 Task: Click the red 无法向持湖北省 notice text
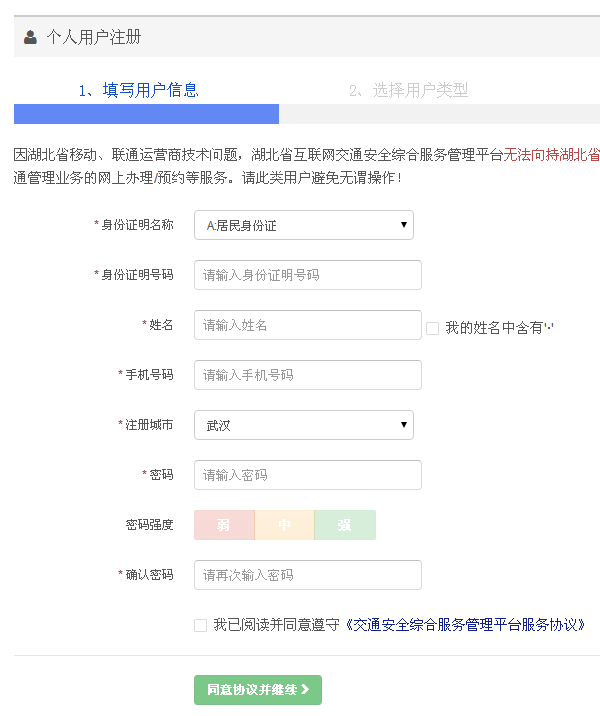(x=551, y=155)
